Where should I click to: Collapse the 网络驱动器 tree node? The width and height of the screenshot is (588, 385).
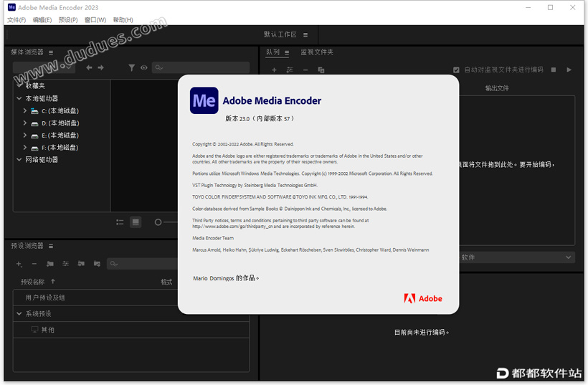click(19, 159)
